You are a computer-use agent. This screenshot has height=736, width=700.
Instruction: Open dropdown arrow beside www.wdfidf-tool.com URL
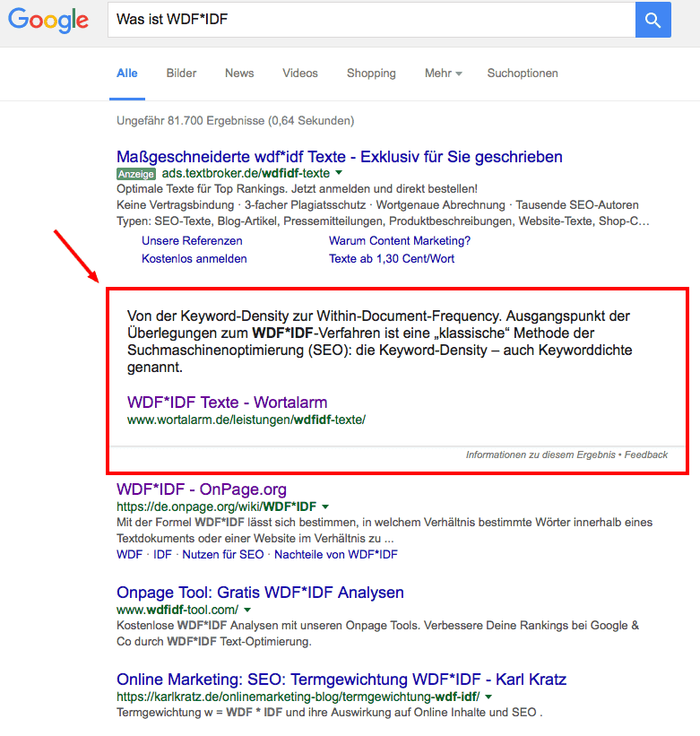pos(246,610)
